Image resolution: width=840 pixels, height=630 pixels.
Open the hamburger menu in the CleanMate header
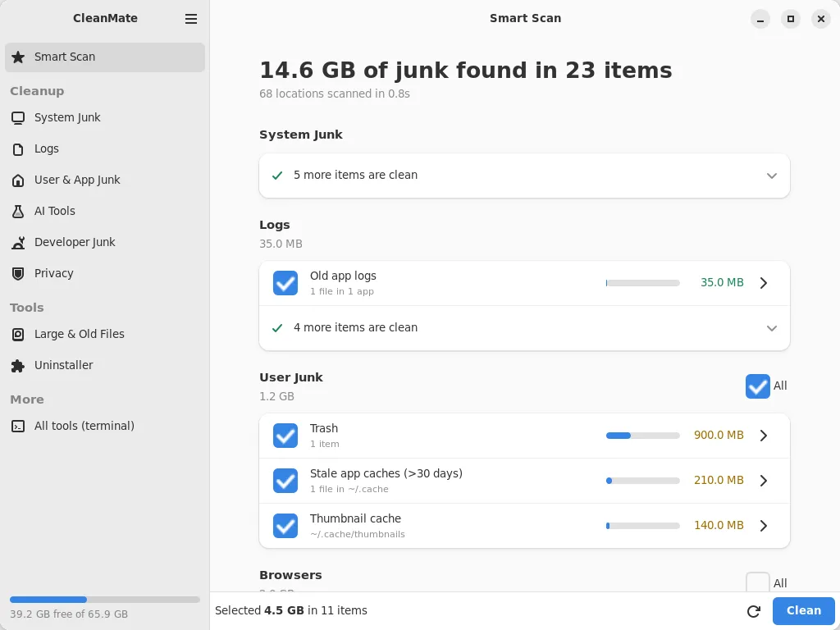click(x=190, y=19)
